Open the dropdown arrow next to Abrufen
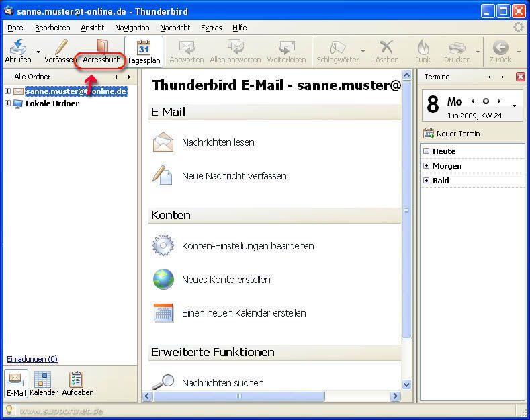The height and width of the screenshot is (420, 530). [38, 52]
